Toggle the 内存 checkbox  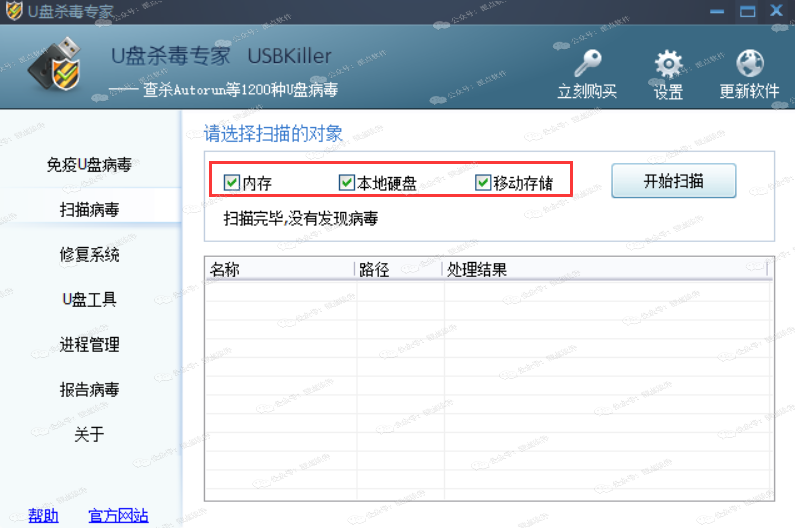[x=232, y=183]
